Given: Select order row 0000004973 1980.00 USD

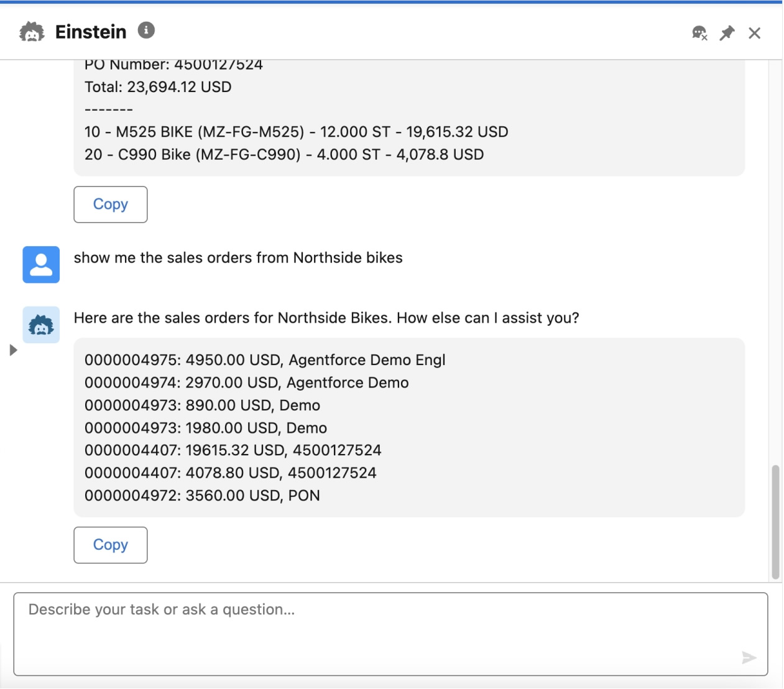Looking at the screenshot, I should pyautogui.click(x=206, y=428).
